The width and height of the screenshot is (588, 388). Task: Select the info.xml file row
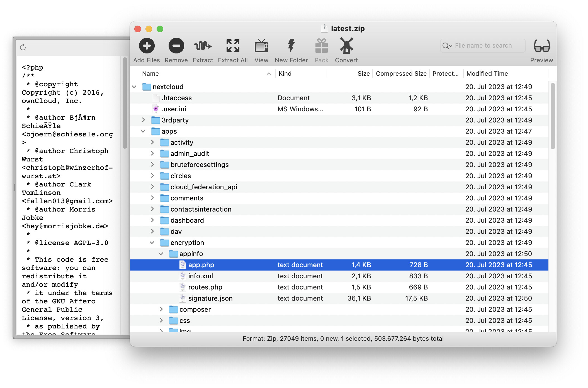[x=200, y=276]
